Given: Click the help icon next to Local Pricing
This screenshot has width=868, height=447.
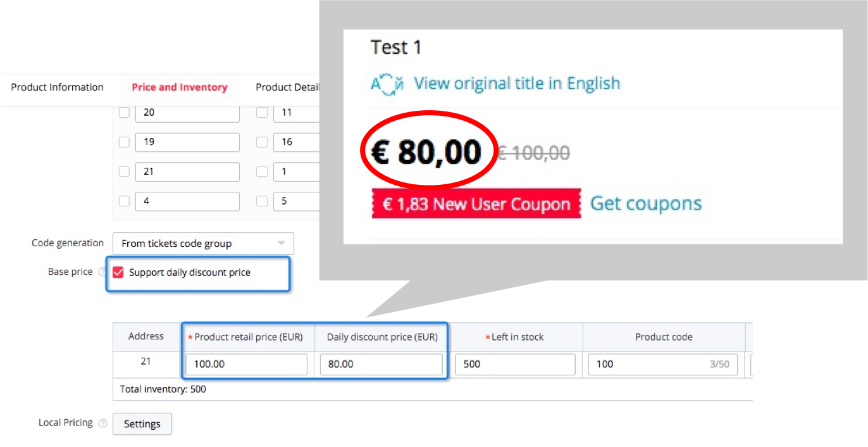Looking at the screenshot, I should [x=103, y=423].
